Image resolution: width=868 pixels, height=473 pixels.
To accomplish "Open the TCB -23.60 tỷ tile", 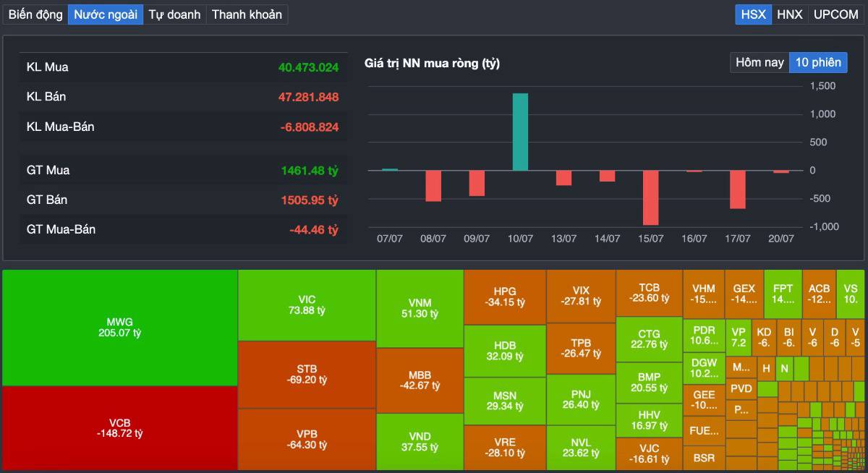I will click(x=649, y=293).
